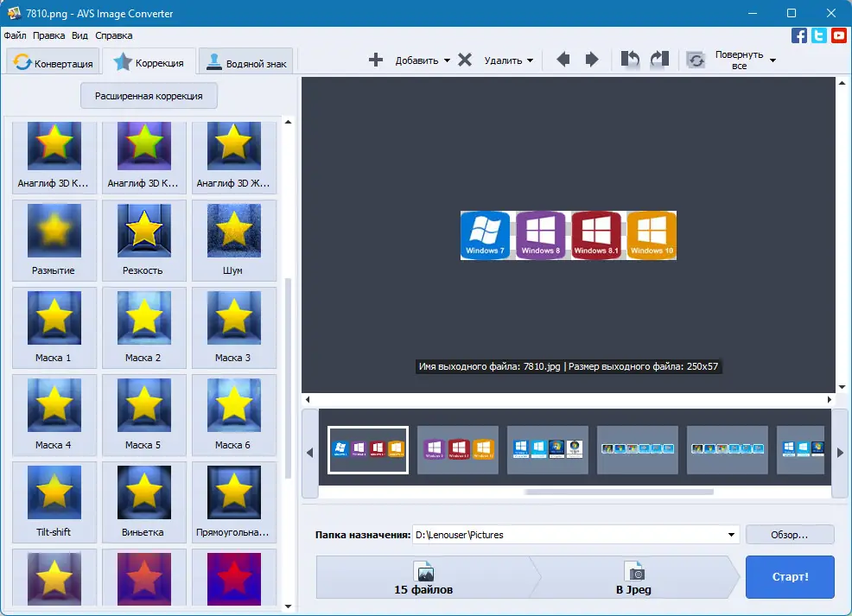Click preview pane scroll-right arrow

point(830,399)
